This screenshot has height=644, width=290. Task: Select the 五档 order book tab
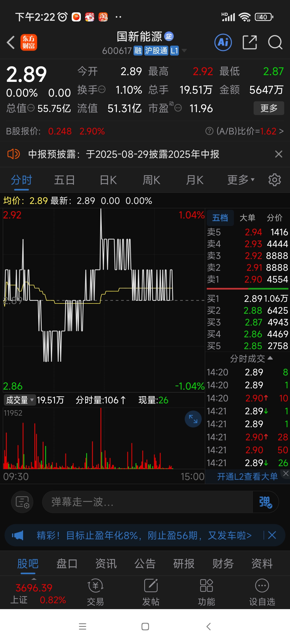click(x=220, y=218)
